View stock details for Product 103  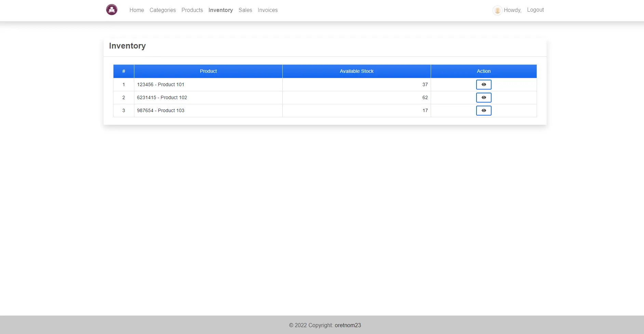[x=484, y=110]
